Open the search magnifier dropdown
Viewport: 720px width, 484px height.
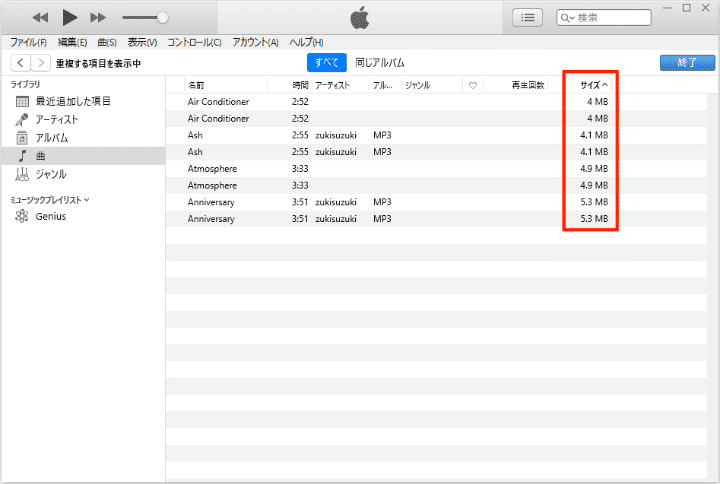tap(568, 18)
